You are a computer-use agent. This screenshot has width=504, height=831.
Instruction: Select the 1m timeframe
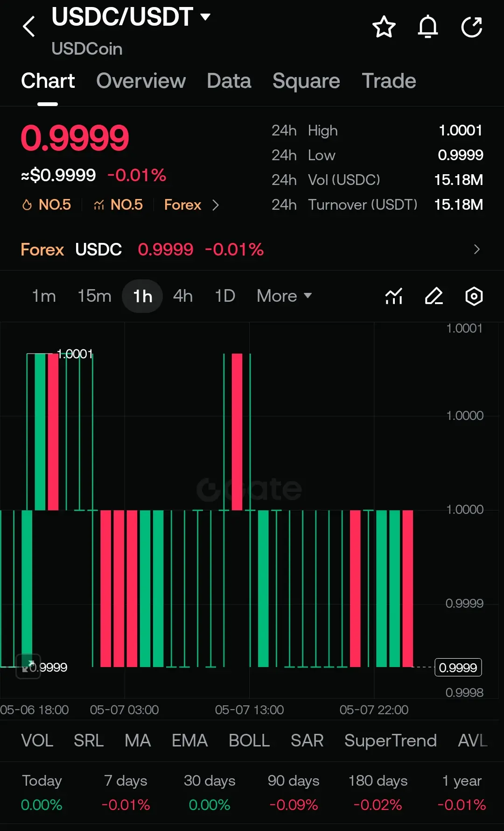(x=44, y=296)
